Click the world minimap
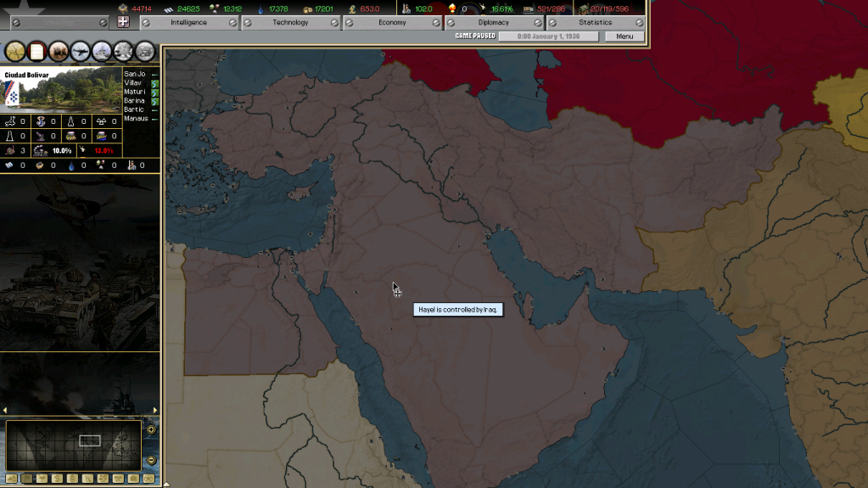The image size is (868, 488). pyautogui.click(x=74, y=446)
